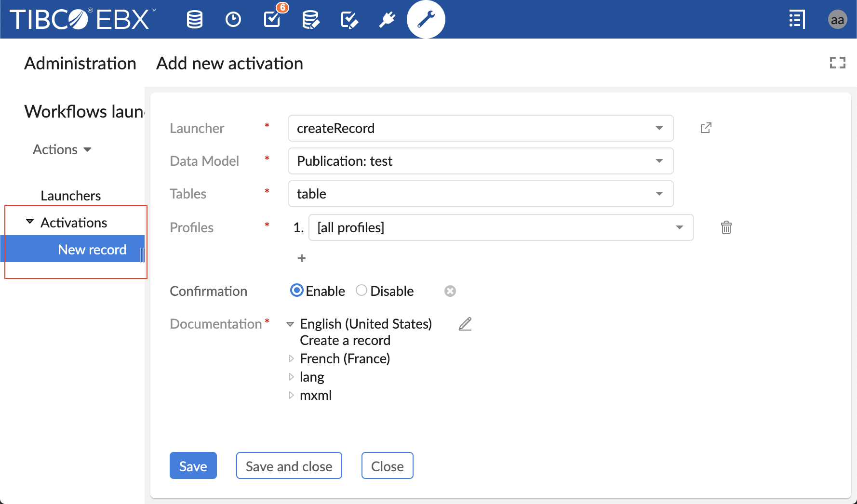
Task: Click the clock history icon in header
Action: [233, 20]
